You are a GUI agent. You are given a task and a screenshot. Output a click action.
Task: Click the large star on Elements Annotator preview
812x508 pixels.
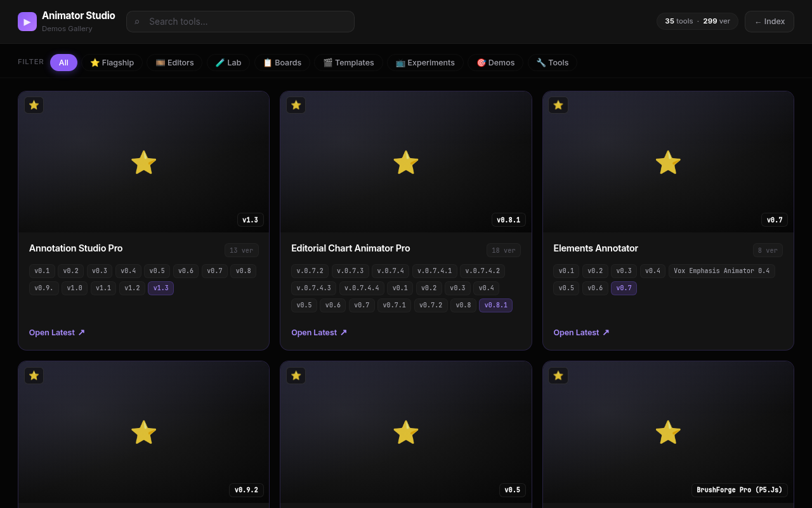tap(668, 163)
